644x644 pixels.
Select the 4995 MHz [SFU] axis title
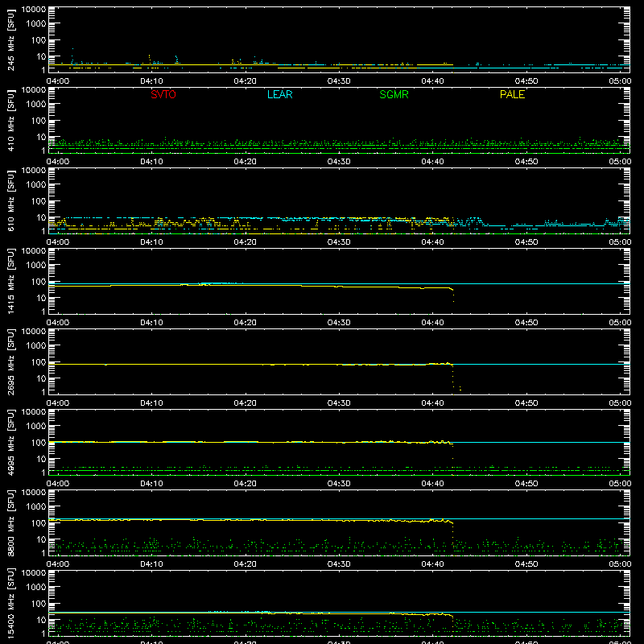(10, 443)
